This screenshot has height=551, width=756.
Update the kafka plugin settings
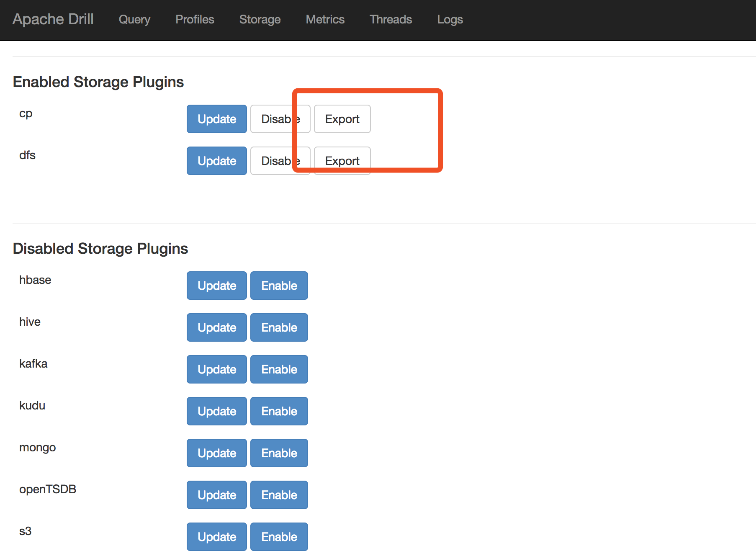point(217,369)
